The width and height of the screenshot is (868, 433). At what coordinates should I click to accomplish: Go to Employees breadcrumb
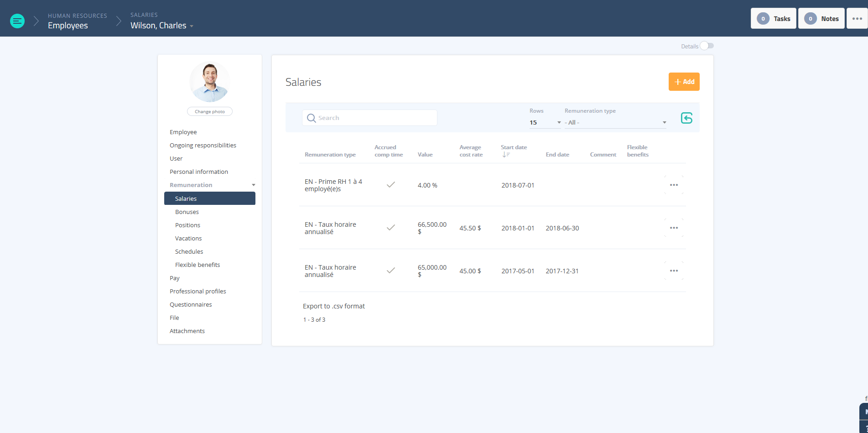68,26
